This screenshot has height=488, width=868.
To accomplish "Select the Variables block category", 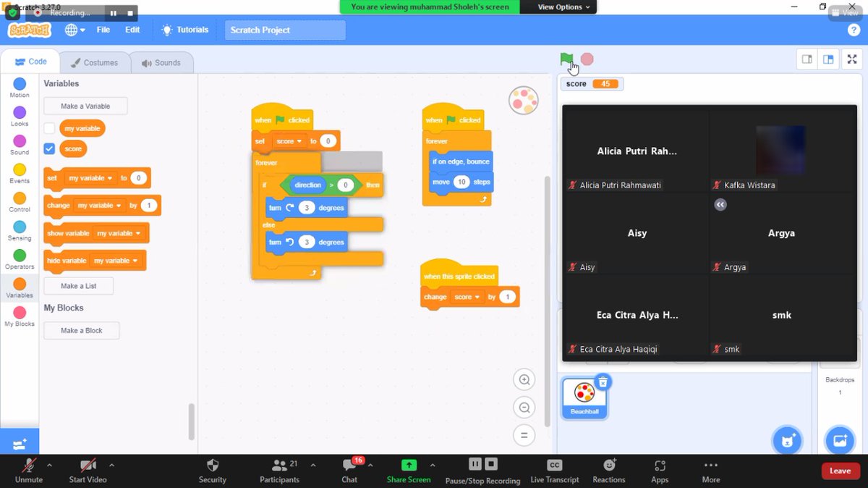I will 20,288.
